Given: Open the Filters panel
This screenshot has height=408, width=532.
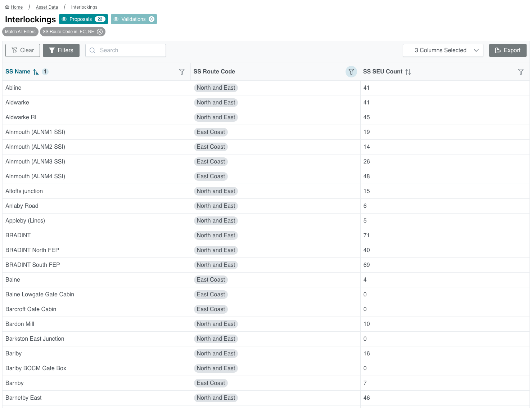Looking at the screenshot, I should click(x=61, y=50).
